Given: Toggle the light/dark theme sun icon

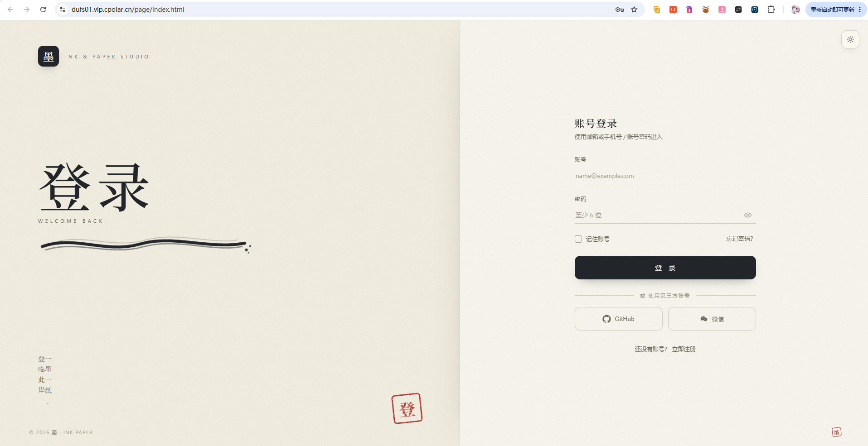Looking at the screenshot, I should 850,39.
